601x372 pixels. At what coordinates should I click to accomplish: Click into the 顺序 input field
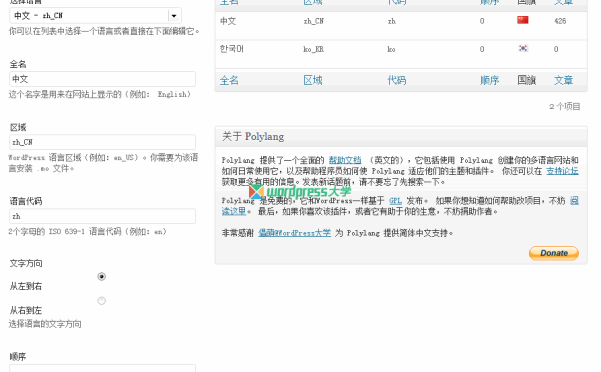[102, 368]
